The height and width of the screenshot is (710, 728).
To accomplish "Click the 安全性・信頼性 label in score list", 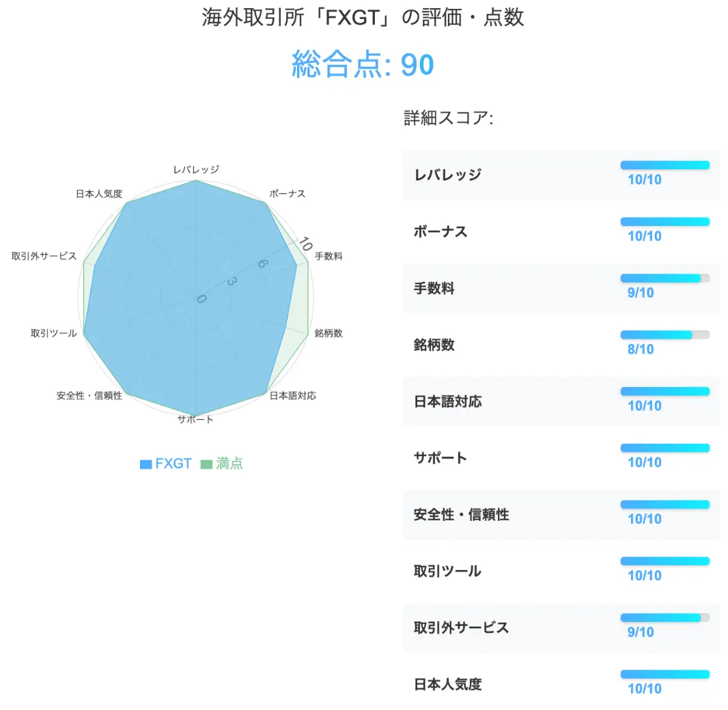I will coord(461,515).
